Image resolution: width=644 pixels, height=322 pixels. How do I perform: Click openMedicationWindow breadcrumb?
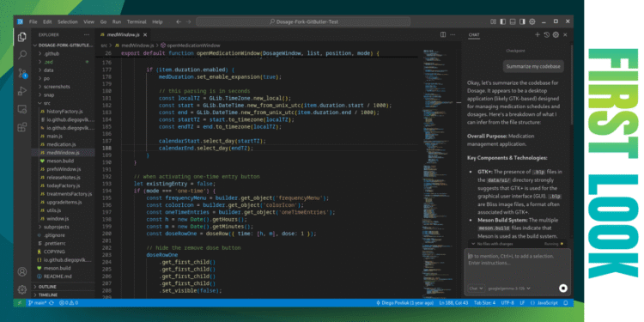pos(190,46)
